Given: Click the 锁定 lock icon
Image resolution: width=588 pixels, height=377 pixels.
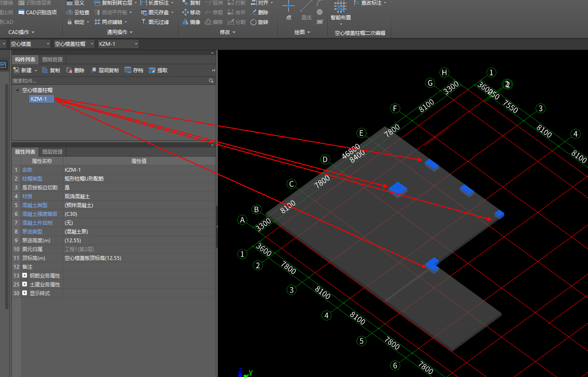Looking at the screenshot, I should click(x=70, y=22).
